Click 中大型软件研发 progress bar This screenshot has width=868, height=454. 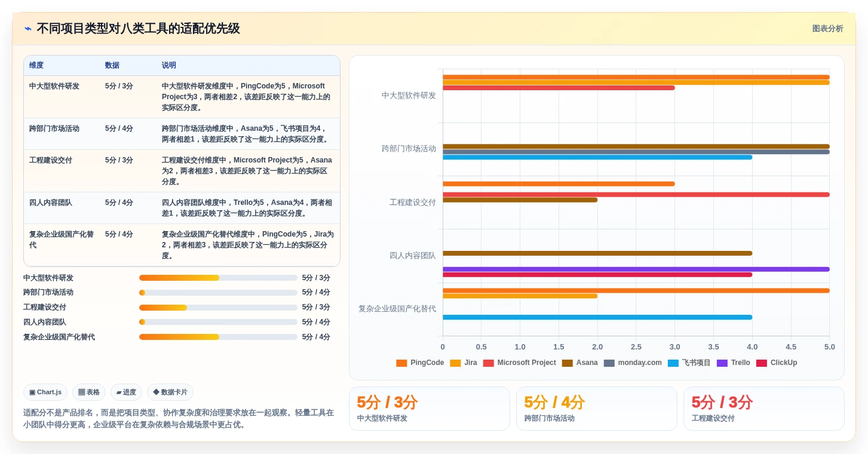pyautogui.click(x=218, y=278)
